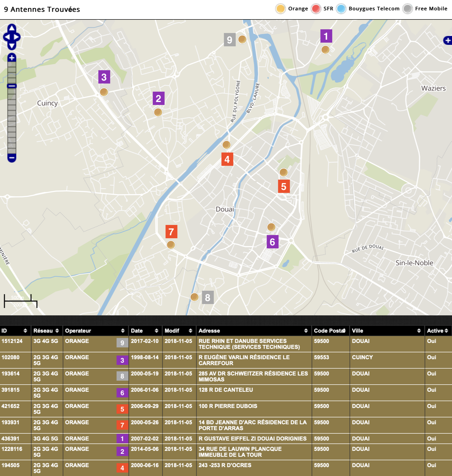Click address 243 -253 R D'OCRES
The height and width of the screenshot is (476, 452).
point(225,465)
